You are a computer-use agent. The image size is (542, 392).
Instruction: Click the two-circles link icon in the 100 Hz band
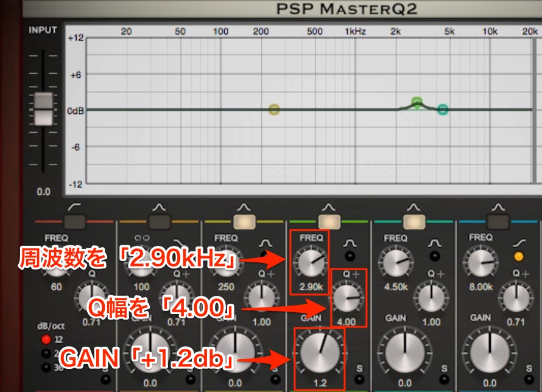pos(142,238)
